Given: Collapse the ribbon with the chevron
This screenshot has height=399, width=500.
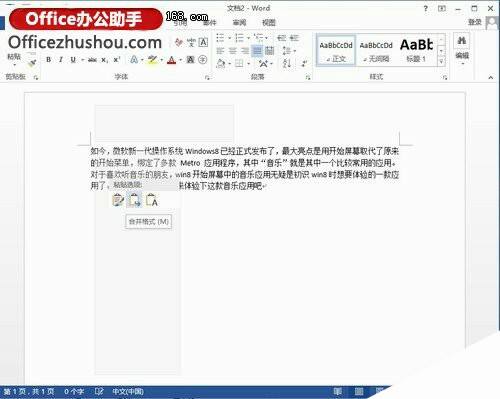Looking at the screenshot, I should coord(491,77).
